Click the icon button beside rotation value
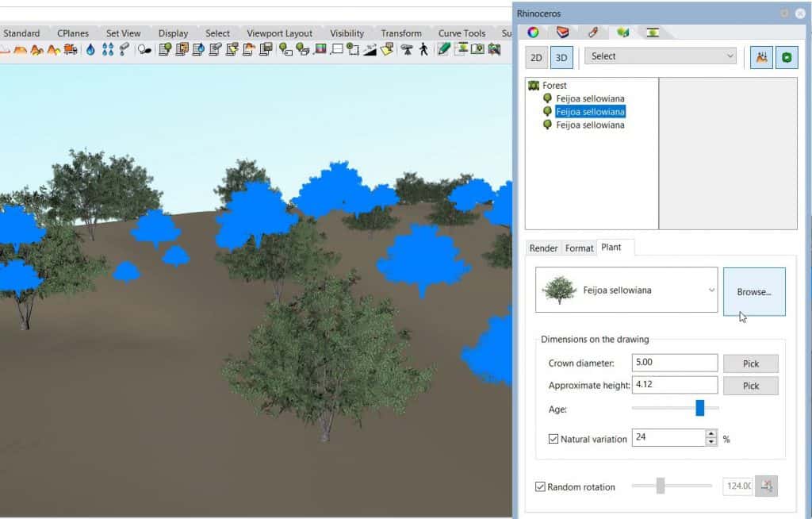The height and width of the screenshot is (519, 812). coord(767,486)
